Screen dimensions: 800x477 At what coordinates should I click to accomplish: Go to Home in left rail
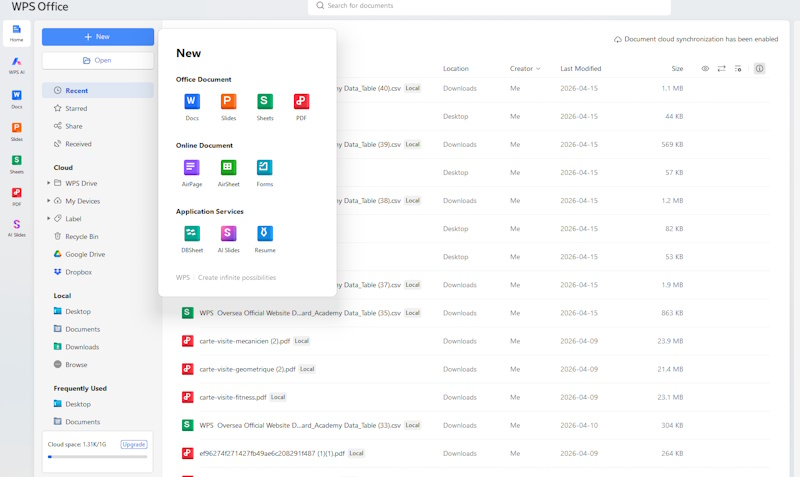(16, 33)
